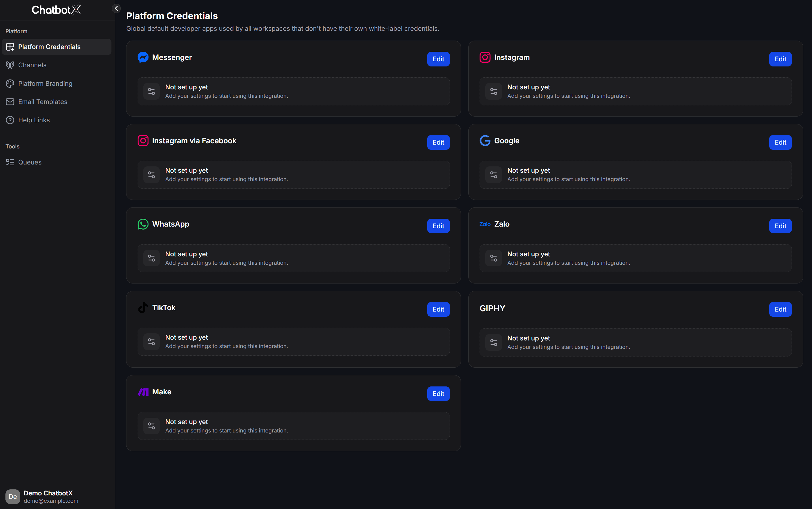812x509 pixels.
Task: Click the TikTok logo icon
Action: pyautogui.click(x=143, y=308)
